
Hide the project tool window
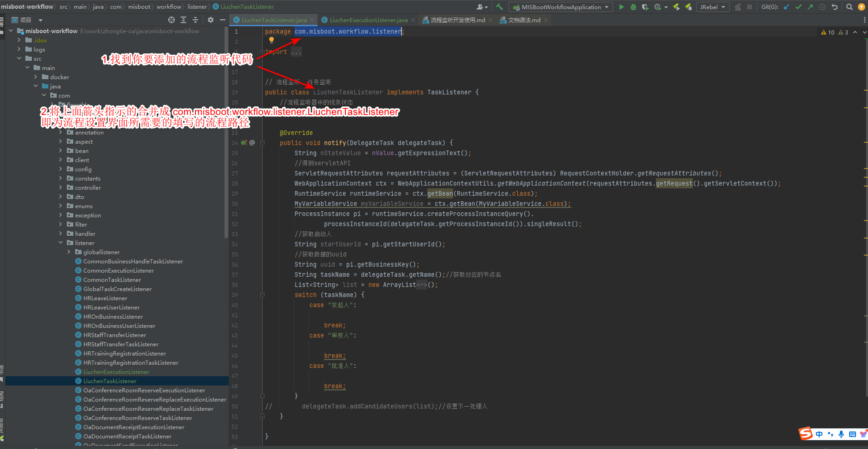223,20
